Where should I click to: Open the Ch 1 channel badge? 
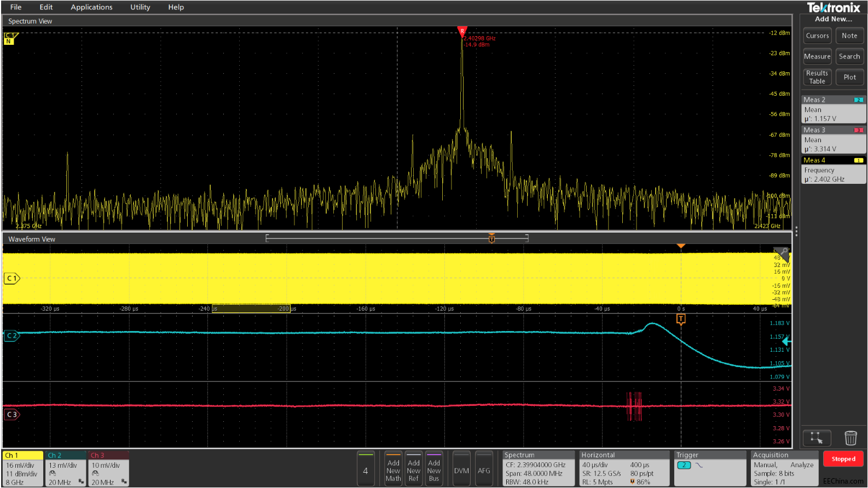(x=23, y=469)
